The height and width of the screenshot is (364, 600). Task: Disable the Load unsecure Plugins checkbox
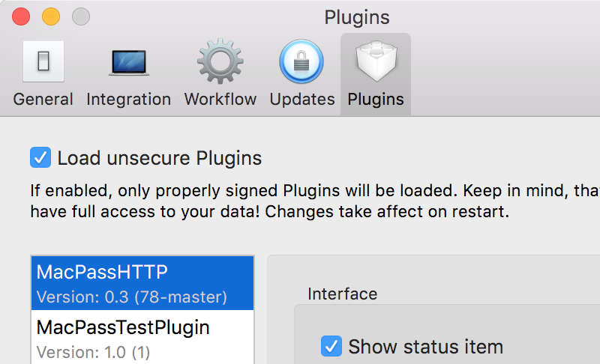click(x=40, y=157)
